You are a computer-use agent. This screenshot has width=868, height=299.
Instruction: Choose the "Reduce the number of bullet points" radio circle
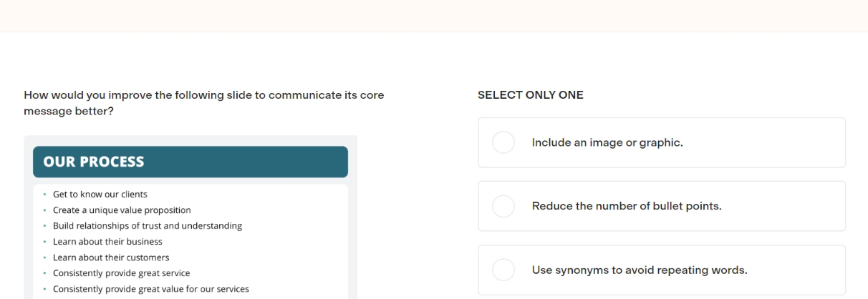tap(503, 206)
